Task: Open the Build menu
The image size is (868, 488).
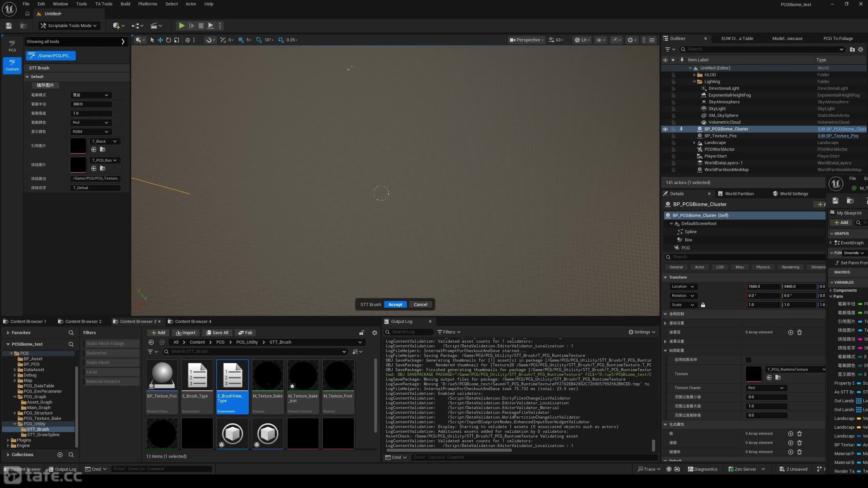Action: tap(125, 4)
